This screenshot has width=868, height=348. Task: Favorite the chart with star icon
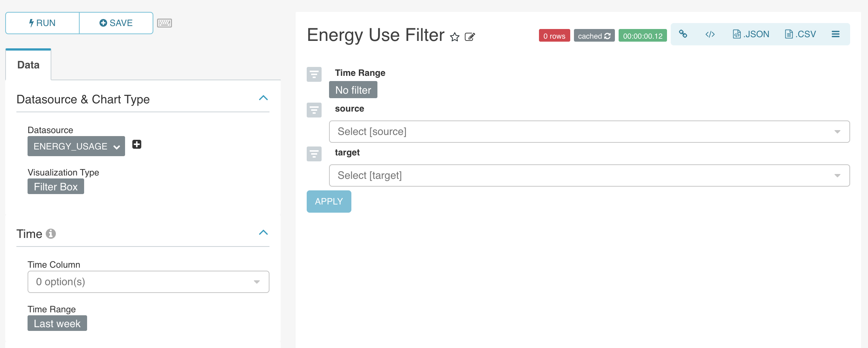point(454,37)
